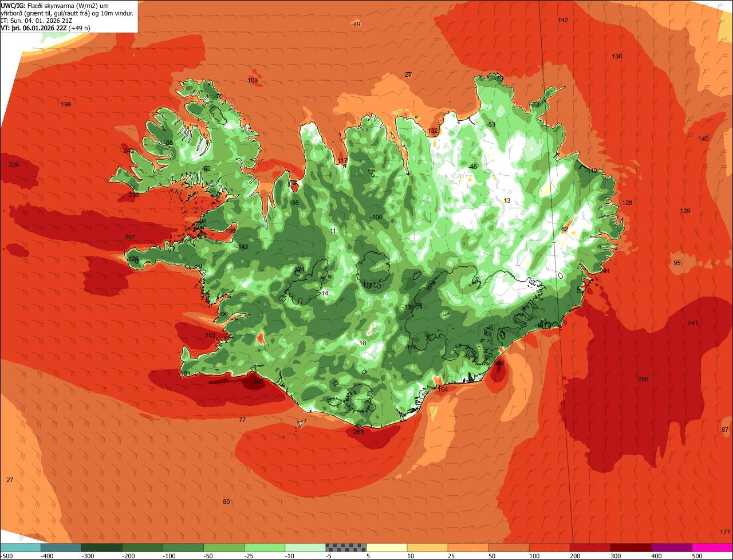
Task: Click legend swatch between 100 and 200
Action: (x=549, y=547)
